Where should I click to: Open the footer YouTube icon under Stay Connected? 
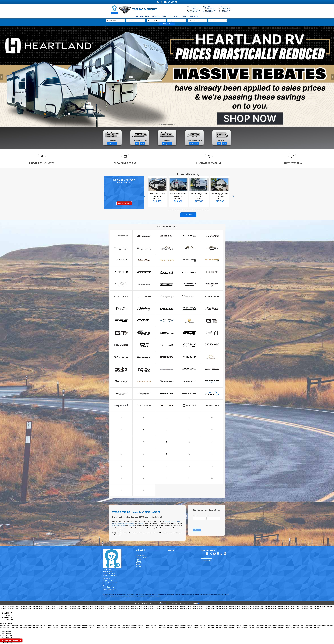214,553
